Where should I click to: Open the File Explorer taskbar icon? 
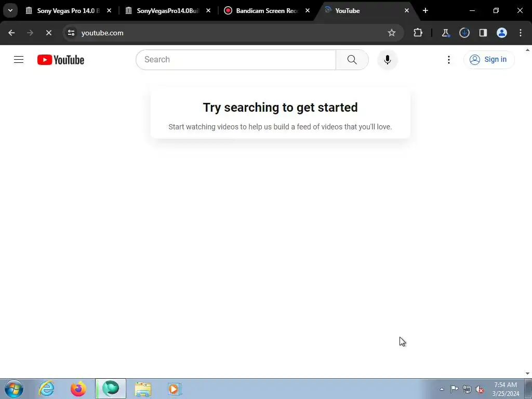143,389
